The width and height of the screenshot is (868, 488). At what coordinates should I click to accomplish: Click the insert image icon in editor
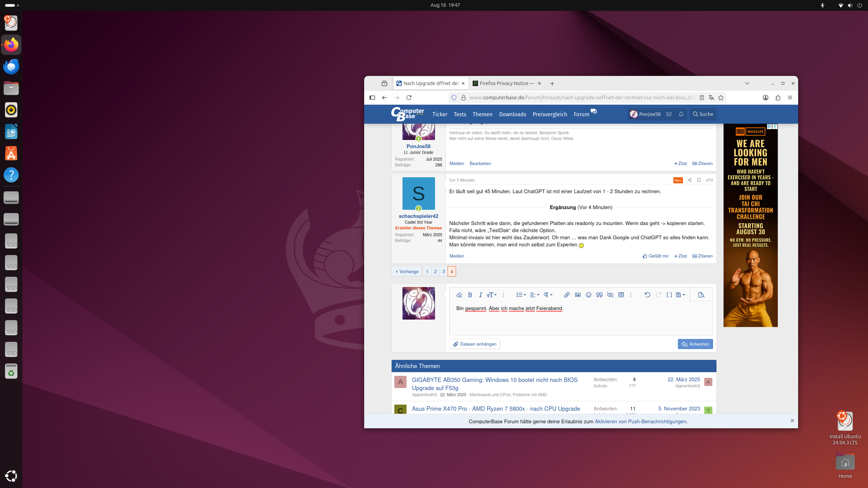[577, 295]
